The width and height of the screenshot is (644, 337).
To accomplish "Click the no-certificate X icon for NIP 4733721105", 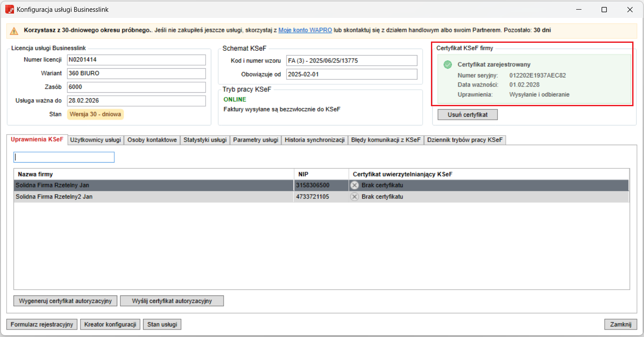I will (x=355, y=197).
